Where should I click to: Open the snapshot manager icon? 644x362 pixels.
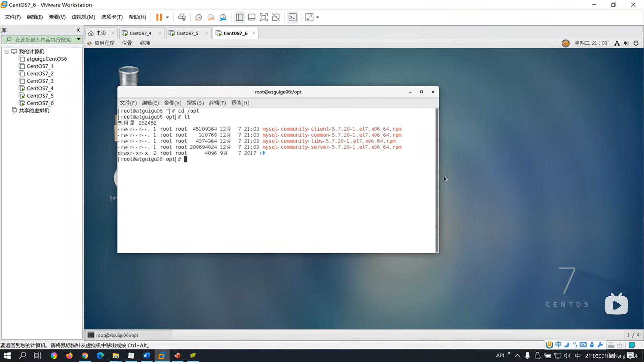pos(223,17)
